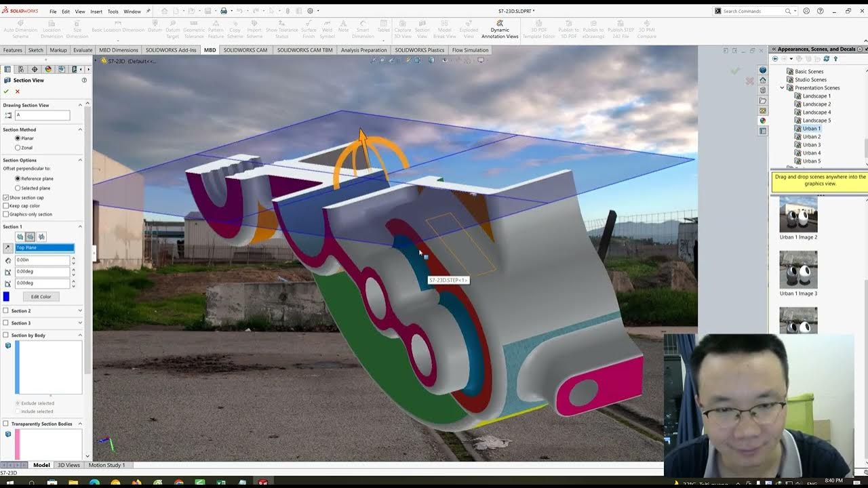The height and width of the screenshot is (488, 868).
Task: Choose Selected plane offset option
Action: (x=18, y=188)
